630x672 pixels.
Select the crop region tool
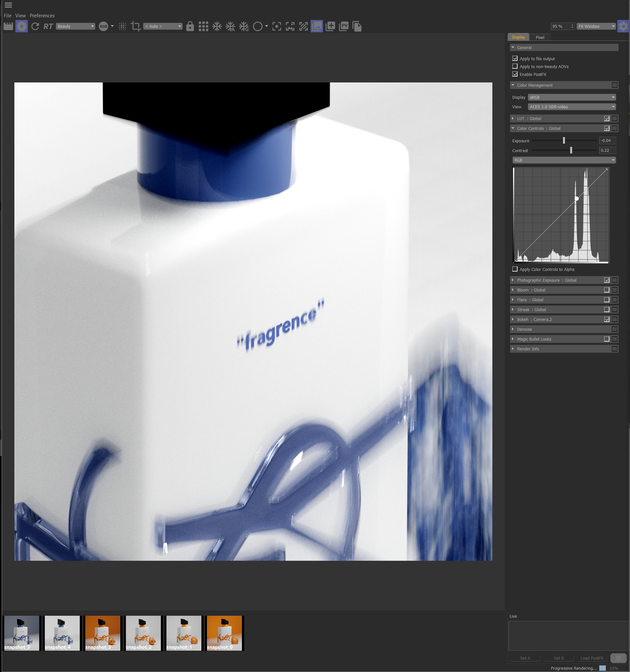[135, 27]
